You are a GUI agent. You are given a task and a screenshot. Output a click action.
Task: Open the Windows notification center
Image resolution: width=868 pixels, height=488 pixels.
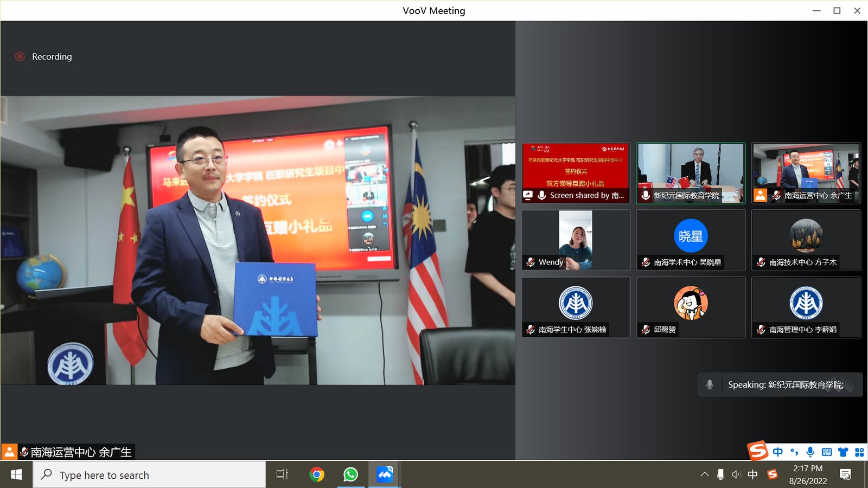845,474
